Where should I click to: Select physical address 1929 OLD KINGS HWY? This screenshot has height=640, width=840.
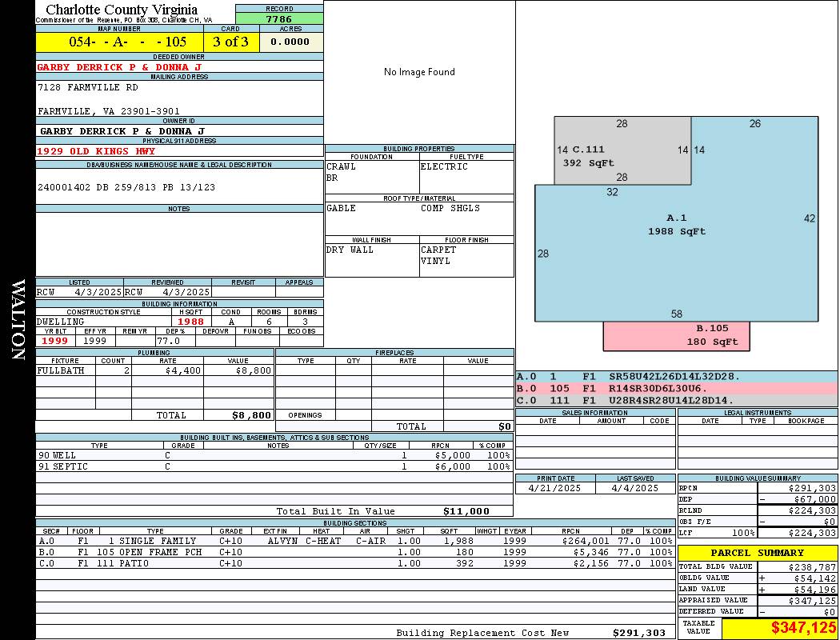click(96, 151)
